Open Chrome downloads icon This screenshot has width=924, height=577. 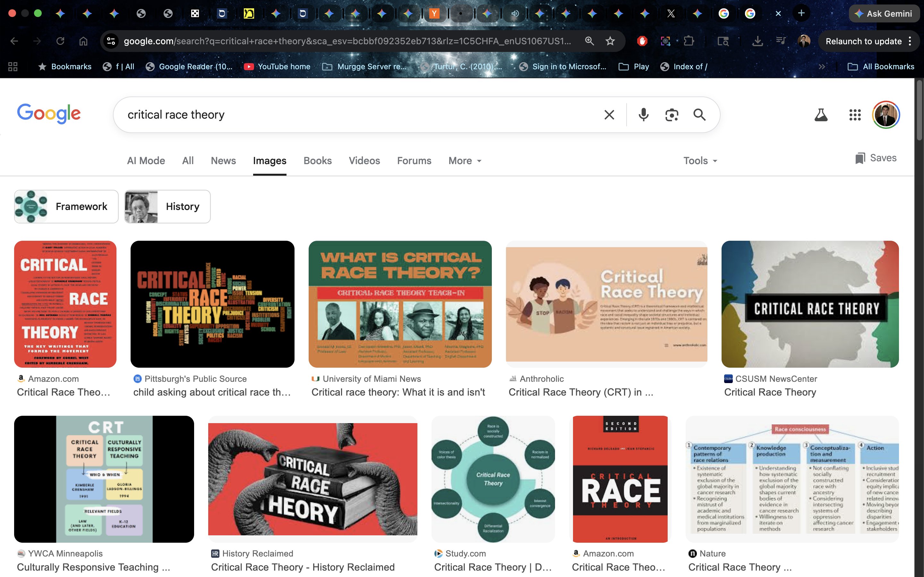[757, 41]
